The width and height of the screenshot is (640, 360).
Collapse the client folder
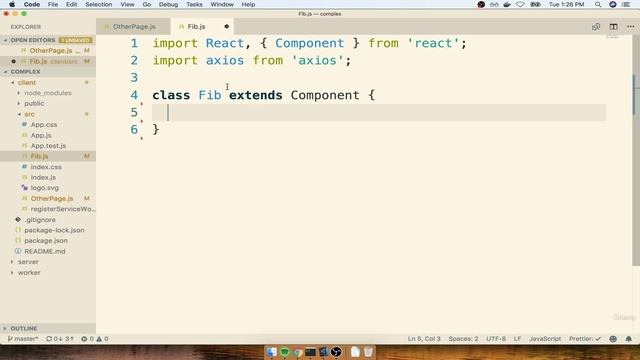(x=27, y=82)
